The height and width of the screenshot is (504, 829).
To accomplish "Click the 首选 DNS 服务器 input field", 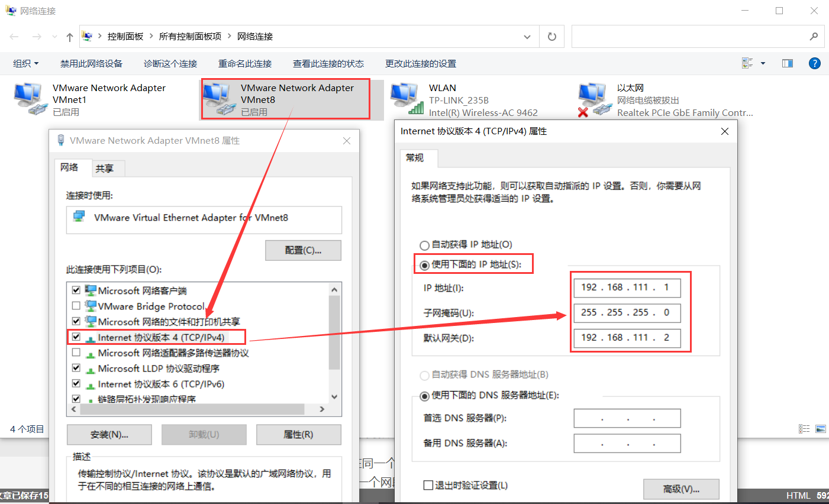I will click(627, 418).
